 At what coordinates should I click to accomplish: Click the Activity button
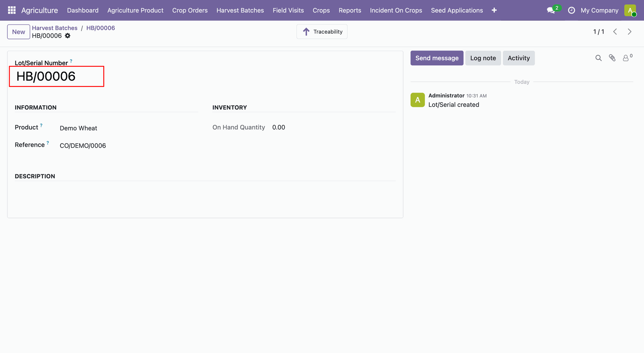coord(519,58)
